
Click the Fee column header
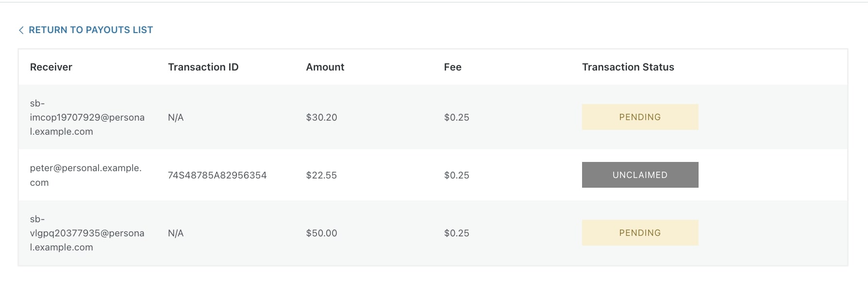(452, 67)
